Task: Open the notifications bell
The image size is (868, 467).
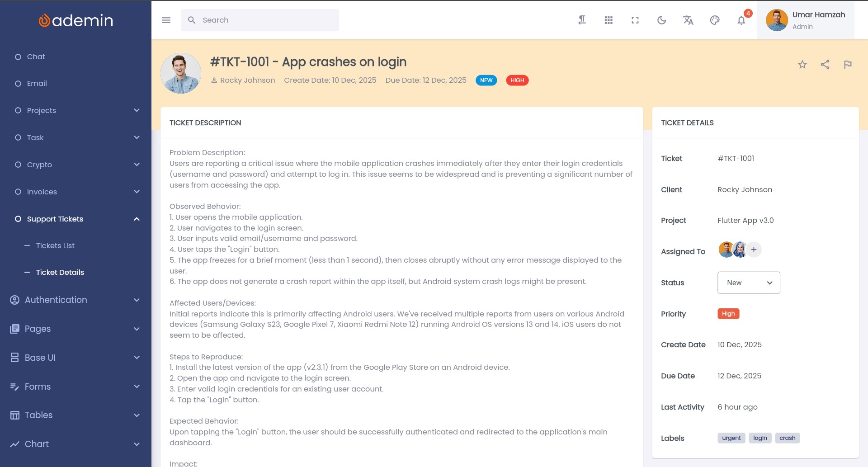Action: [741, 20]
